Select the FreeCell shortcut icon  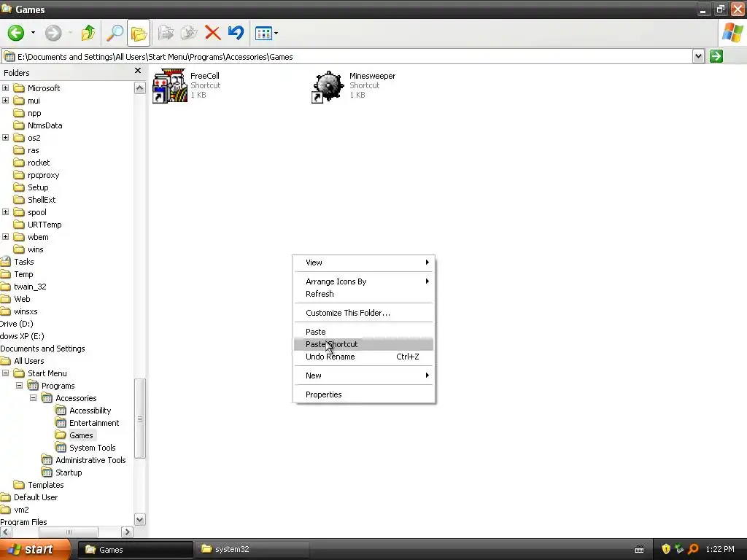click(170, 86)
